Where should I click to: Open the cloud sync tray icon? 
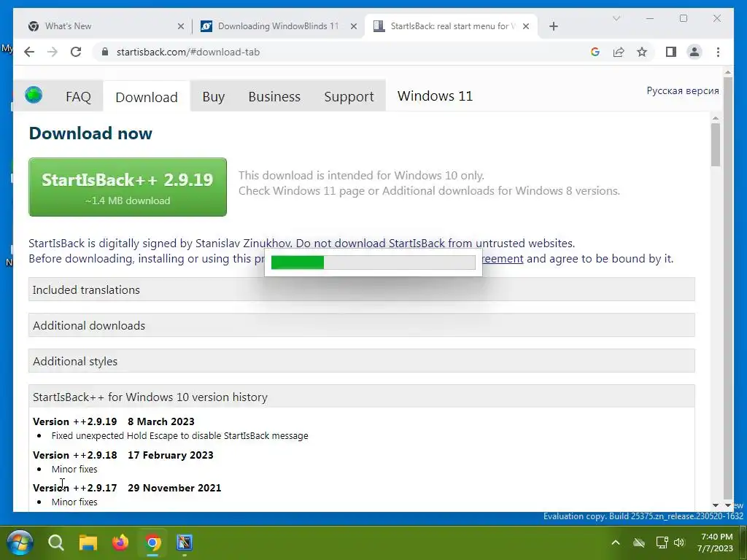coord(639,542)
